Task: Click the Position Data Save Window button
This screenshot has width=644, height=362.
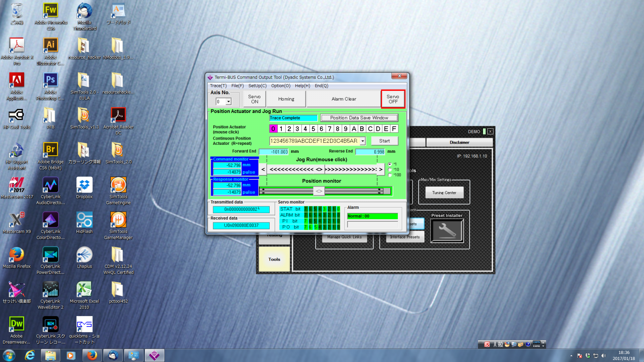Action: click(359, 118)
